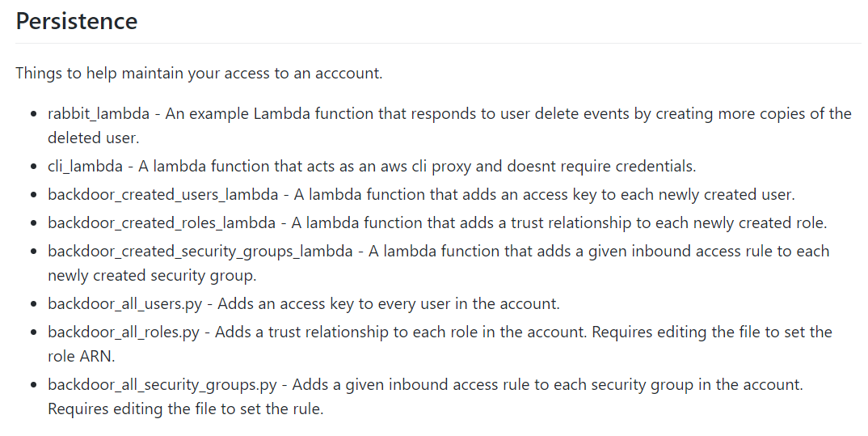The height and width of the screenshot is (436, 868).
Task: Click the backdoor_all_roles.py file name
Action: [126, 332]
